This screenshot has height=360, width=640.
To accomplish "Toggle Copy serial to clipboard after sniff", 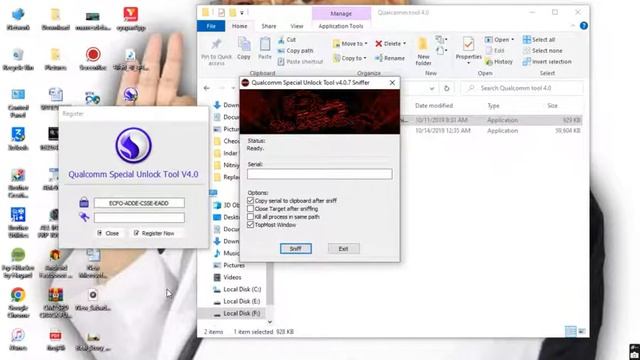I will [x=250, y=201].
